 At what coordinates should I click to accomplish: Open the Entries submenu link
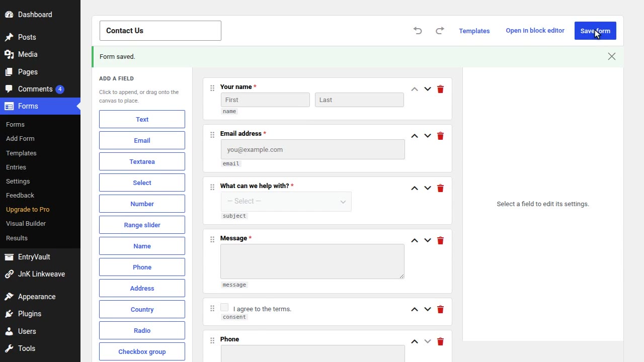tap(16, 167)
